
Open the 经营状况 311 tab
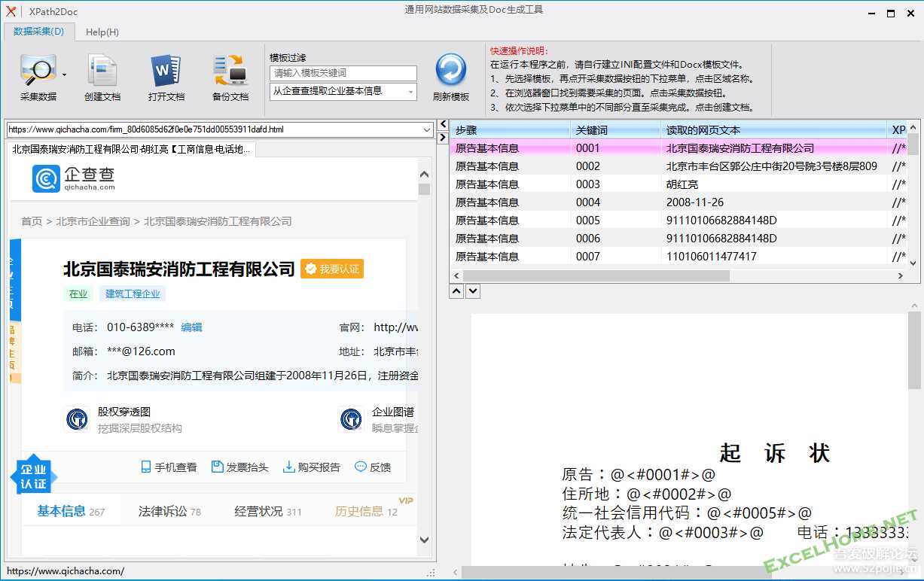(268, 511)
